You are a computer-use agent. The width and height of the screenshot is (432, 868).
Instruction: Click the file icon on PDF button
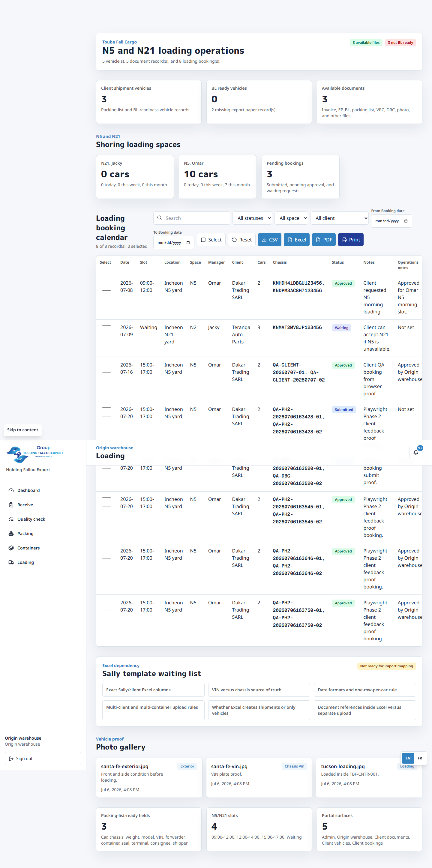pos(318,240)
